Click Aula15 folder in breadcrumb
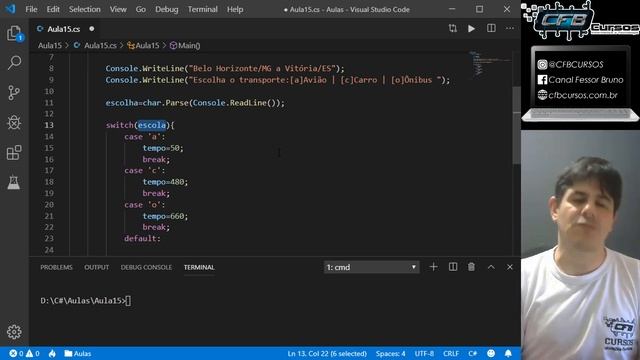 pyautogui.click(x=50, y=45)
